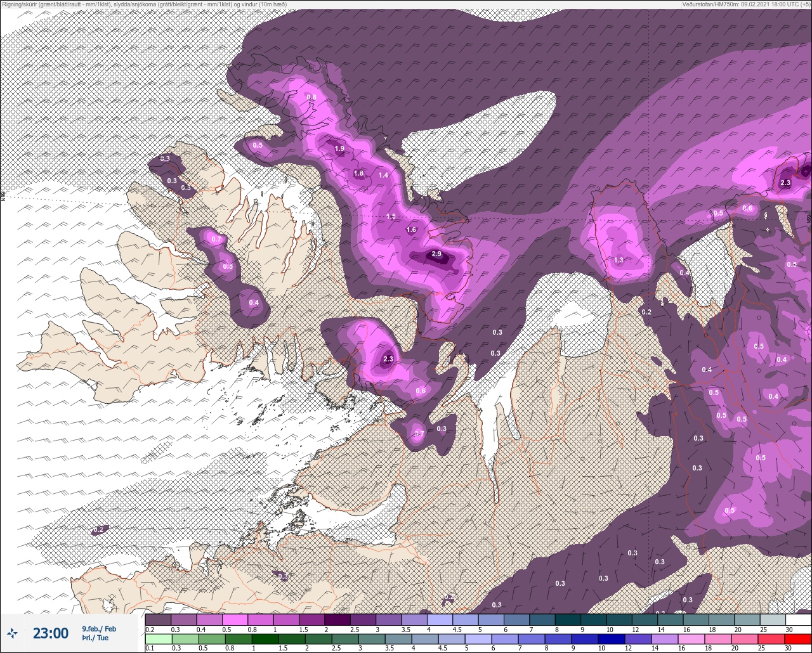Click the 23:00 forecast time display
Screen dimensions: 812x653
coord(51,633)
